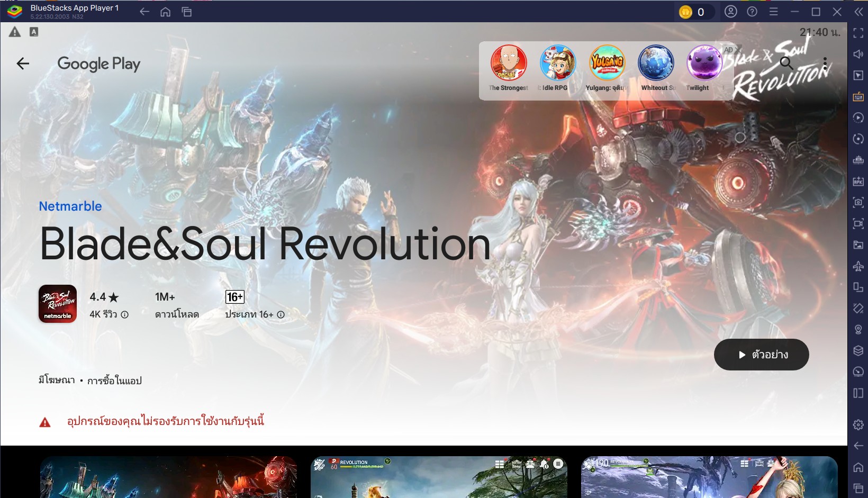Click the red device incompatibility warning text
Image resolution: width=868 pixels, height=498 pixels.
click(x=166, y=421)
